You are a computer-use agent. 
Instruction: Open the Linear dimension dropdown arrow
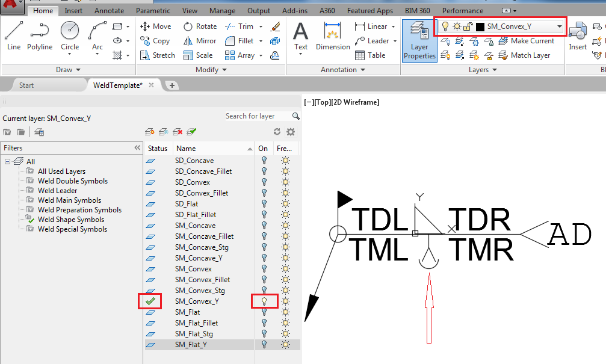click(394, 26)
